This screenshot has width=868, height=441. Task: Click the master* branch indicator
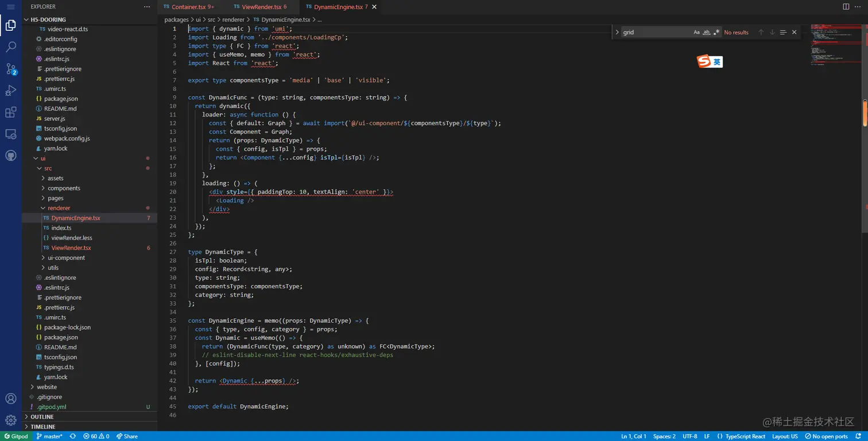(49, 436)
